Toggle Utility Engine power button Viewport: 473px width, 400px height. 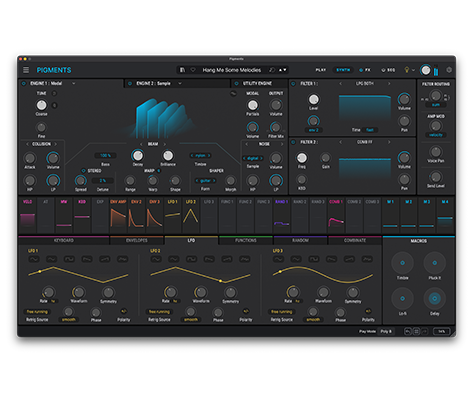point(236,84)
